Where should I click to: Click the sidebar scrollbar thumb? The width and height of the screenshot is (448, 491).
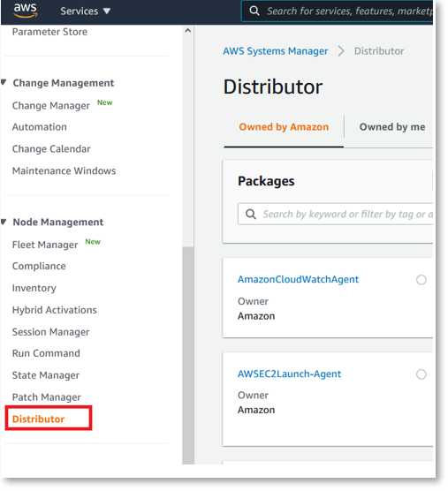(x=188, y=355)
